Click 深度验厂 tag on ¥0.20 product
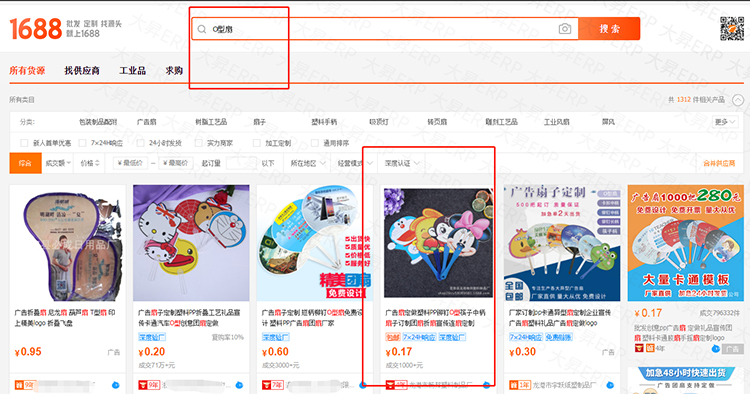 [x=152, y=337]
